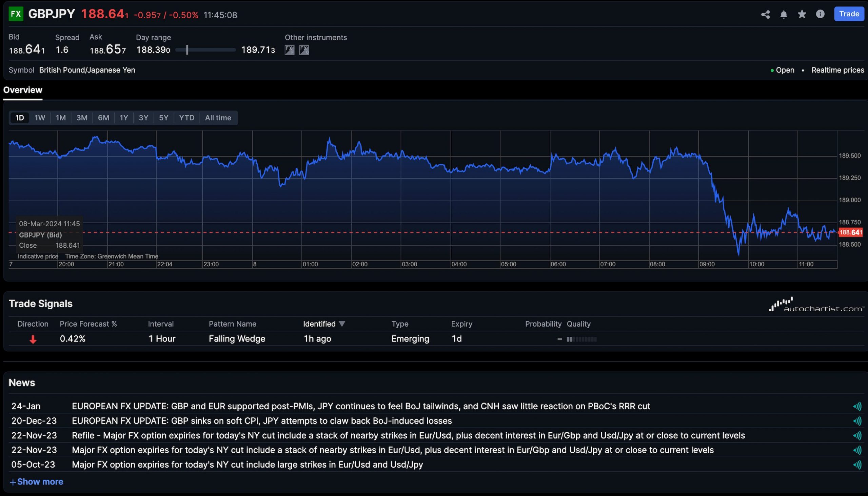Open the Overview tab
The image size is (868, 496).
[x=23, y=90]
